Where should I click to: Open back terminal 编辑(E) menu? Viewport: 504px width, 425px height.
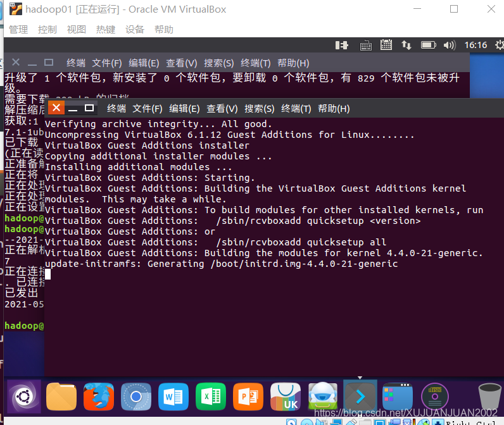click(144, 63)
